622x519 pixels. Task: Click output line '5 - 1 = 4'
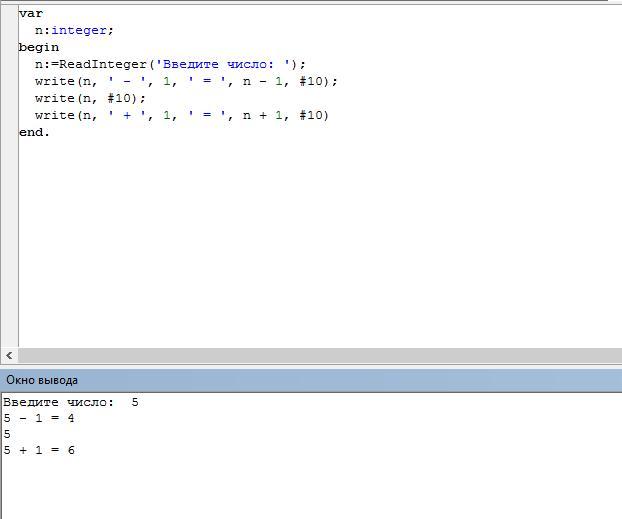(x=39, y=418)
